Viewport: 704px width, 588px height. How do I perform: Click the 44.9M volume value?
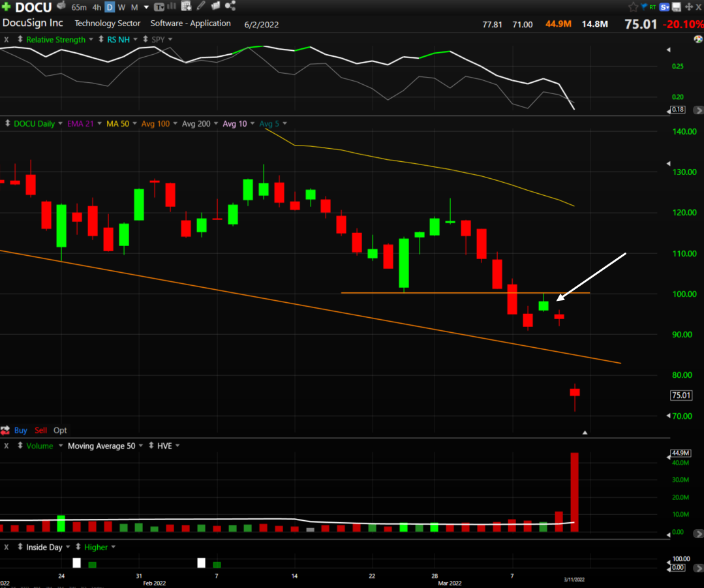[558, 23]
